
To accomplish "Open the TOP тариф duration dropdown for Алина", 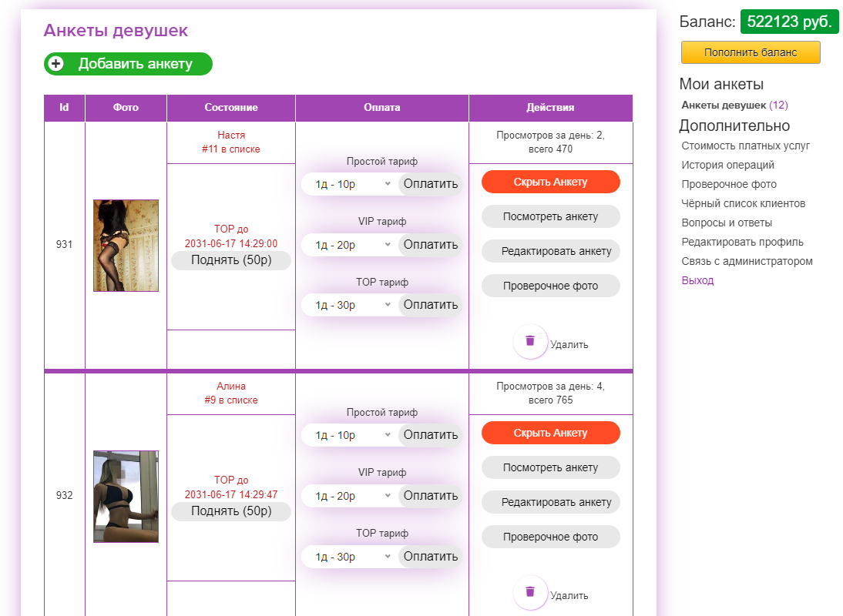I will tap(351, 556).
